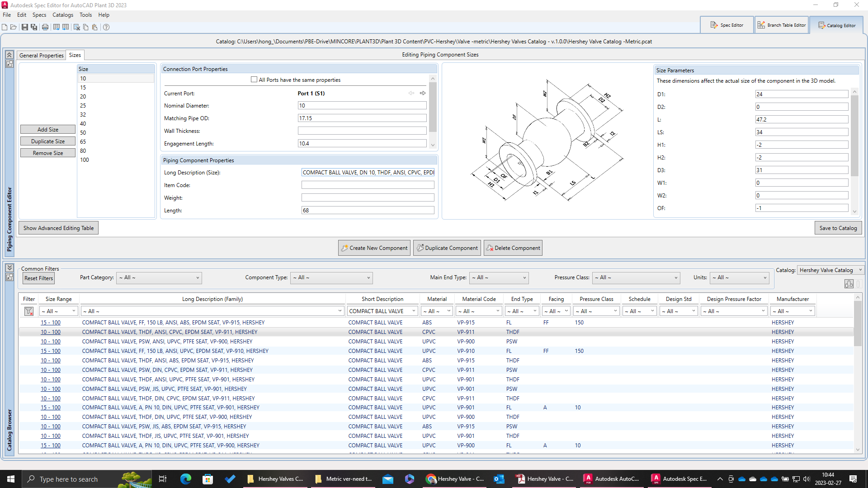The width and height of the screenshot is (868, 488).
Task: Click the filter funnel icon in catalog table
Action: [29, 311]
